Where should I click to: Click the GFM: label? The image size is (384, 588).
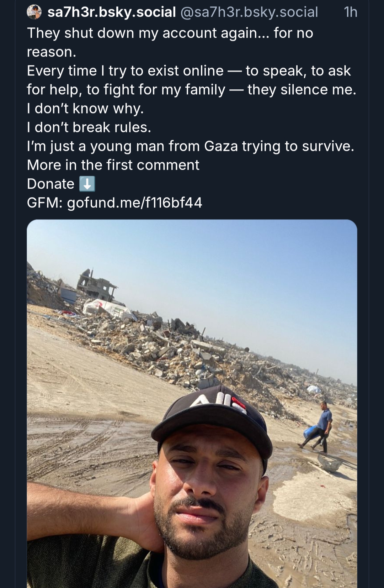click(x=45, y=203)
